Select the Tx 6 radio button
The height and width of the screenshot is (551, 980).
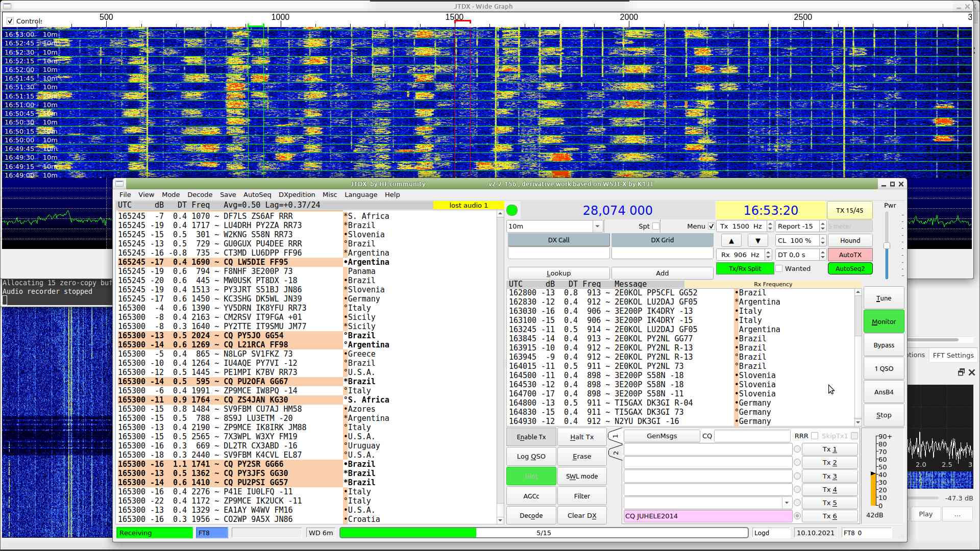[x=797, y=516]
